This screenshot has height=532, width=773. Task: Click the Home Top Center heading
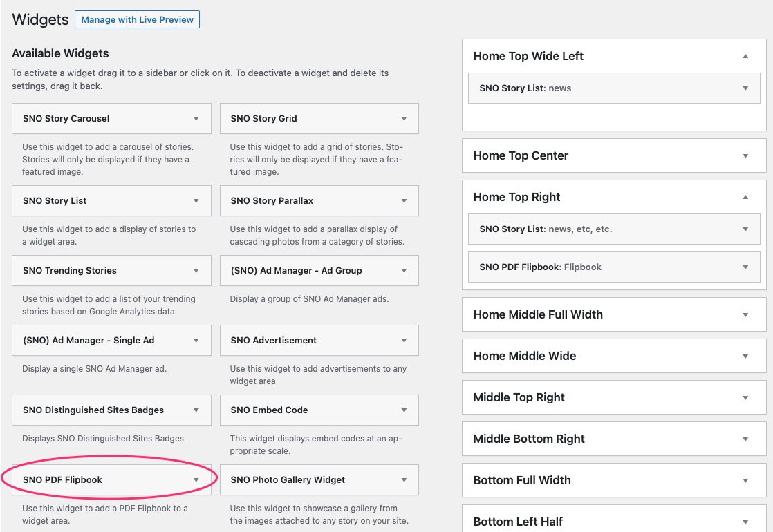(x=521, y=155)
